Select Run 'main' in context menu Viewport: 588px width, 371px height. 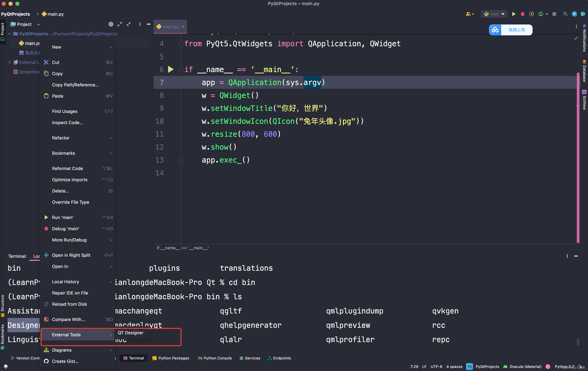click(x=78, y=217)
